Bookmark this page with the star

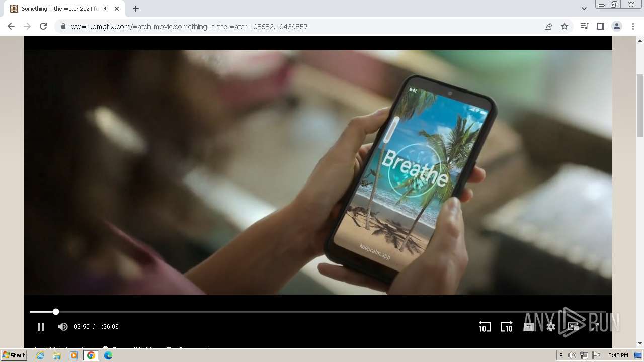[x=565, y=26]
